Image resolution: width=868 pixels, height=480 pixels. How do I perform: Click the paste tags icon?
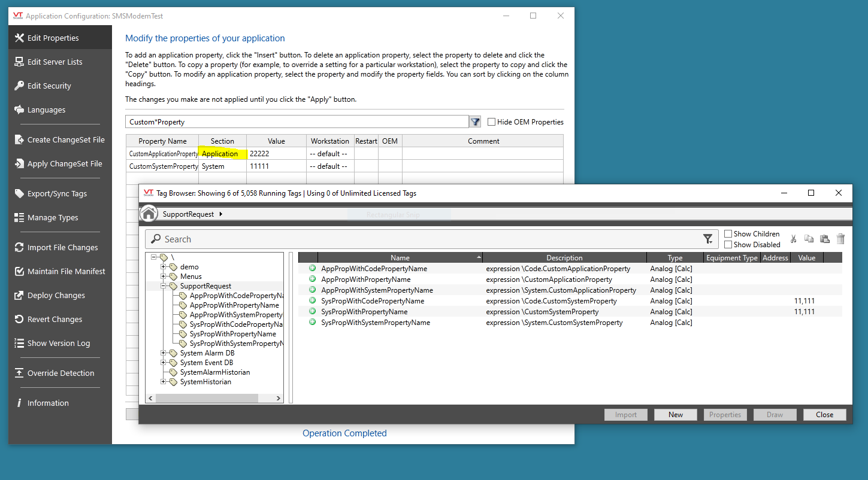(825, 239)
